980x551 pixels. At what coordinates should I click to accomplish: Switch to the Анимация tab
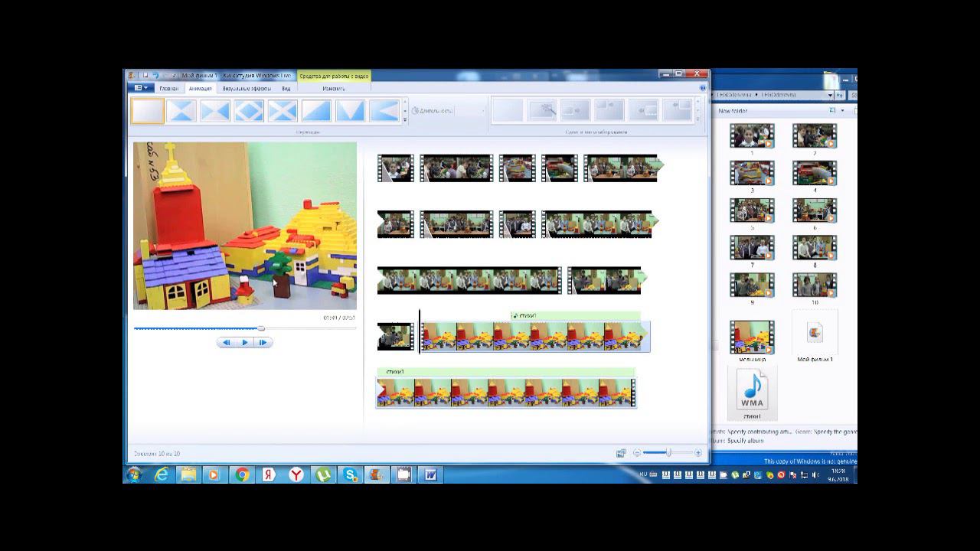click(x=201, y=89)
